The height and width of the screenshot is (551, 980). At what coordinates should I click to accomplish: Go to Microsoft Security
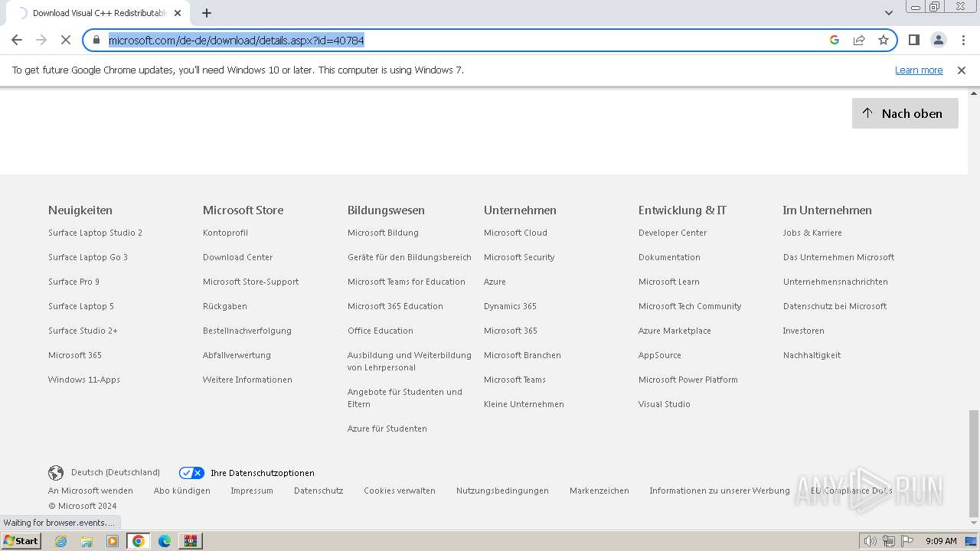coord(519,257)
